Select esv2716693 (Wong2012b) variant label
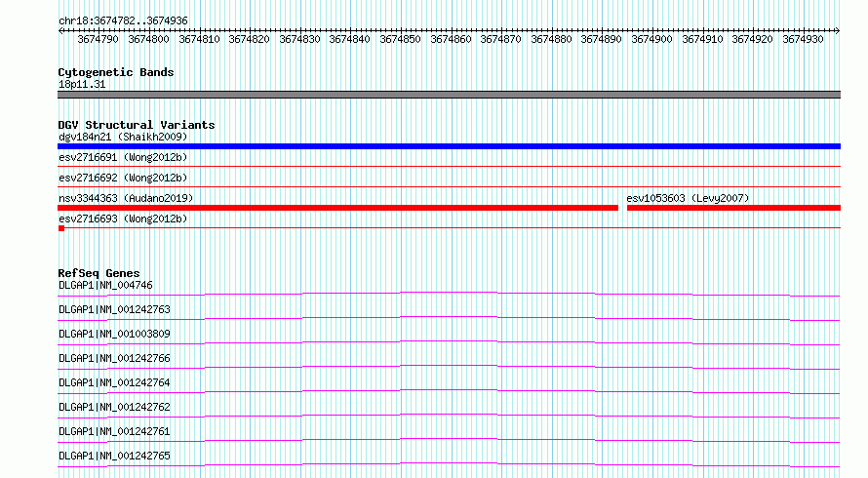 click(x=123, y=219)
